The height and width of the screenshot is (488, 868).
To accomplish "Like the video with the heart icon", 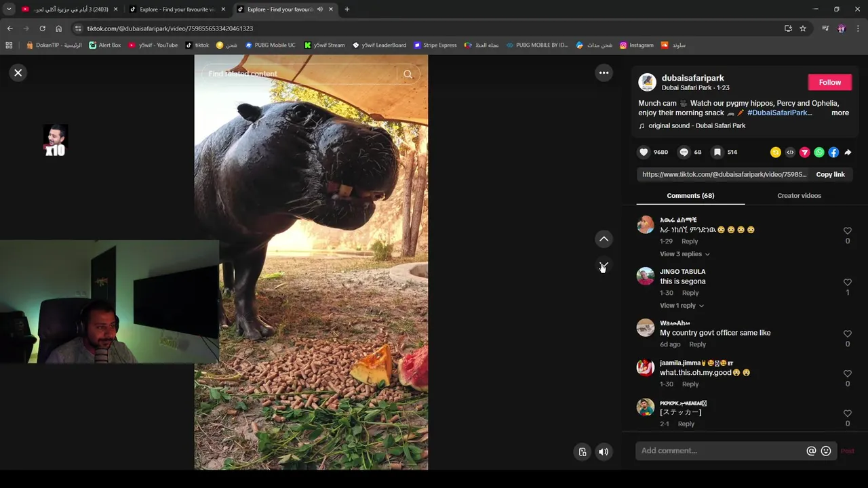I will tap(644, 152).
